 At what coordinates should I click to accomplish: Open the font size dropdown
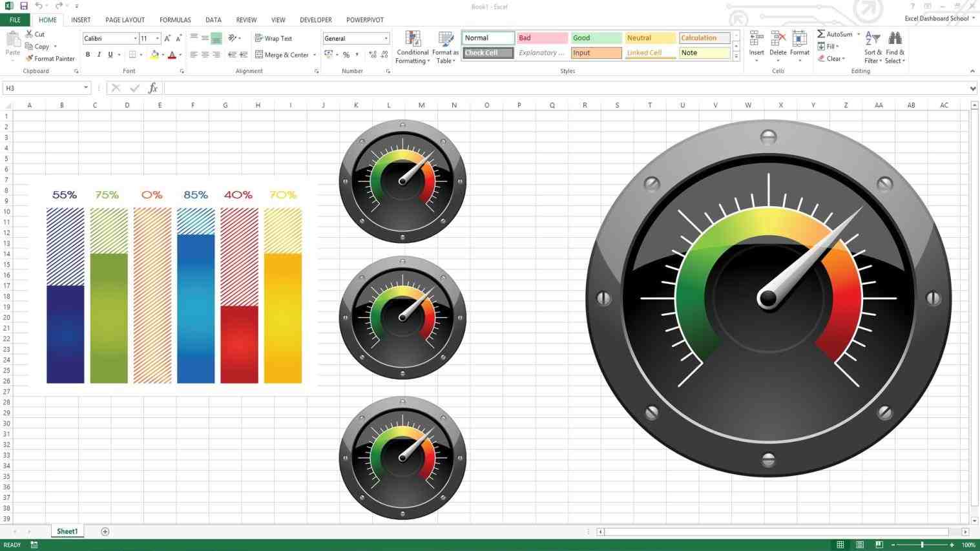[x=157, y=38]
